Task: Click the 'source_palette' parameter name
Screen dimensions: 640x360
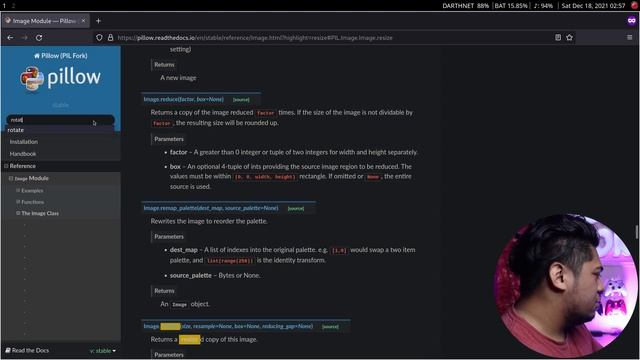Action: coord(191,276)
